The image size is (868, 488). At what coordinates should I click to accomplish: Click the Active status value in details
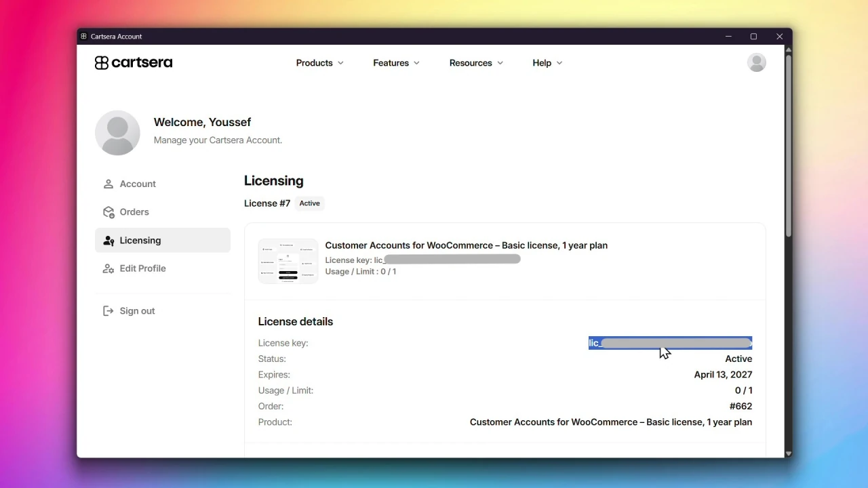point(738,359)
